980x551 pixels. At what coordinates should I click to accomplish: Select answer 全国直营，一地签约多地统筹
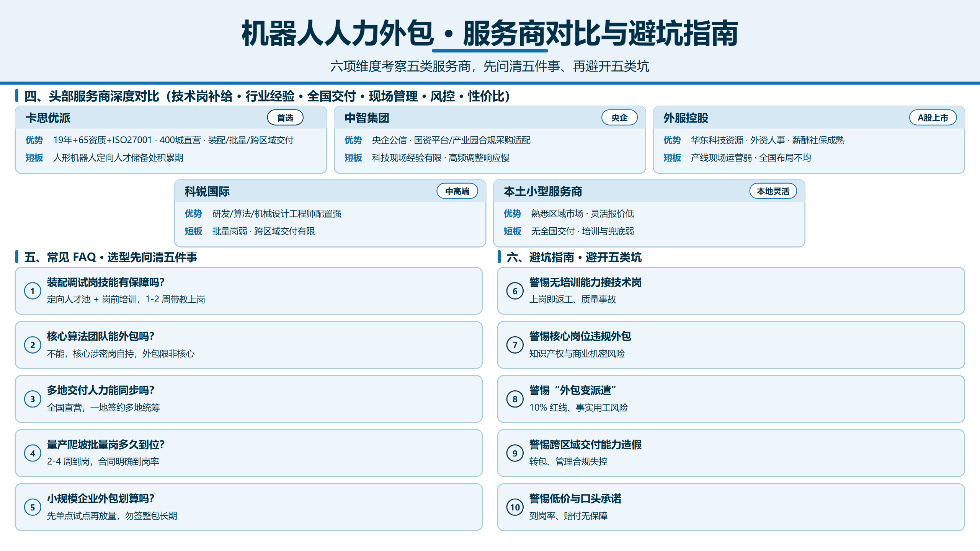(x=103, y=408)
